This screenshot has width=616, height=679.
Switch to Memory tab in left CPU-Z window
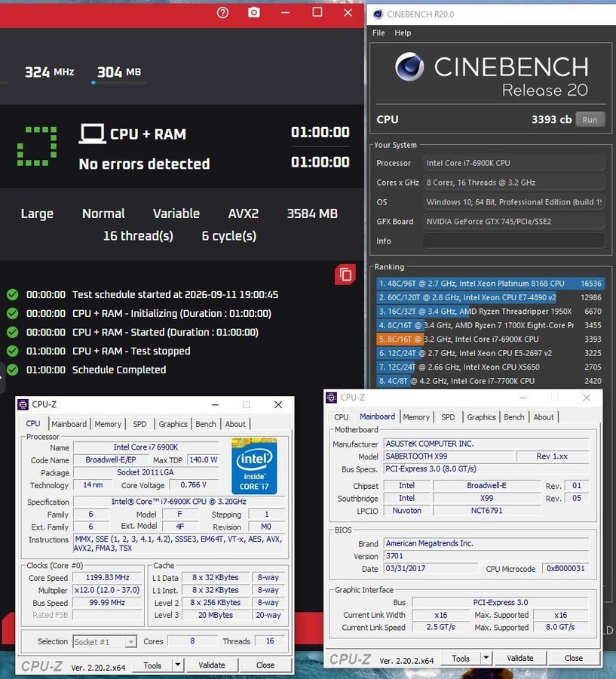click(x=108, y=424)
